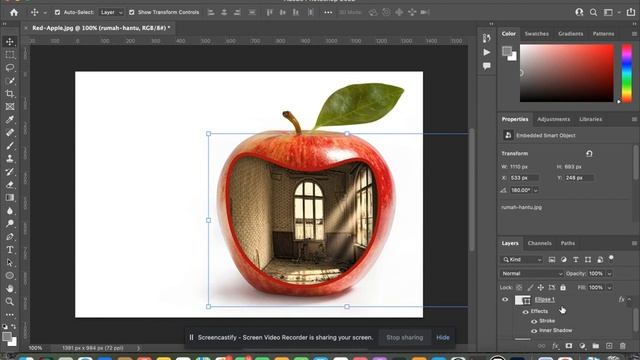640x360 pixels.
Task: Select the Clone Stamp tool
Action: tap(10, 159)
